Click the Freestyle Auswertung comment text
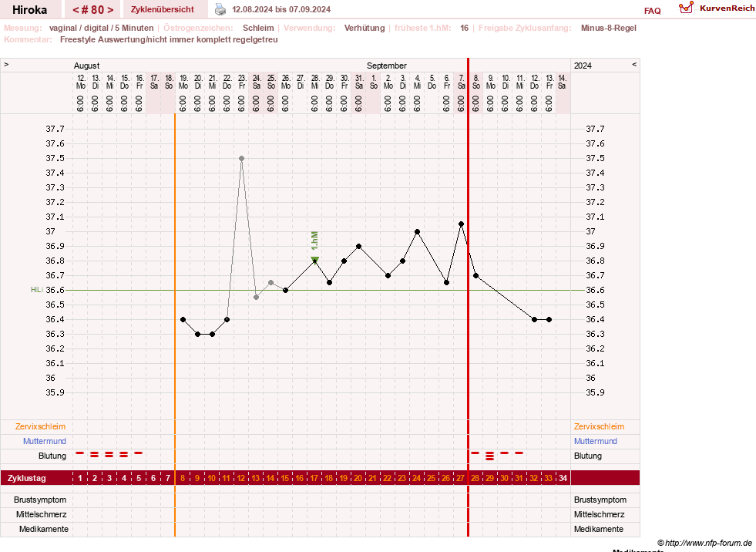The width and height of the screenshot is (756, 552). (x=169, y=39)
